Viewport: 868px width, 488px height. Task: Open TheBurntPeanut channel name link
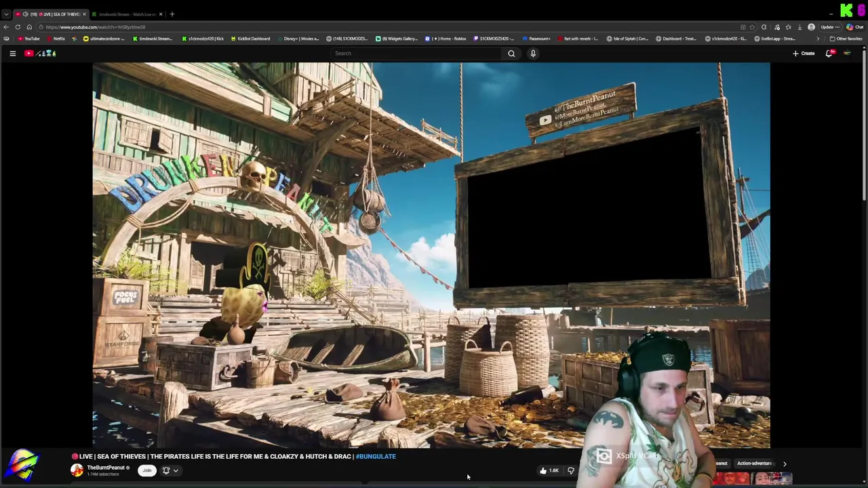pyautogui.click(x=106, y=468)
